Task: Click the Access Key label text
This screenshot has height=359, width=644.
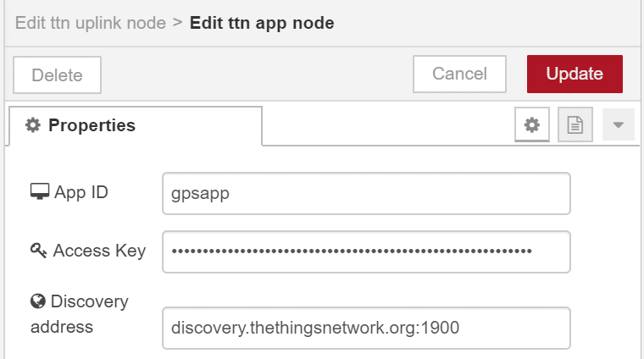Action: tap(99, 251)
